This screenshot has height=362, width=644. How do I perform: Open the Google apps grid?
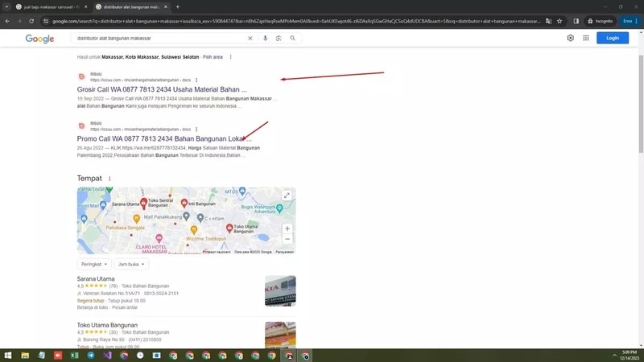586,38
